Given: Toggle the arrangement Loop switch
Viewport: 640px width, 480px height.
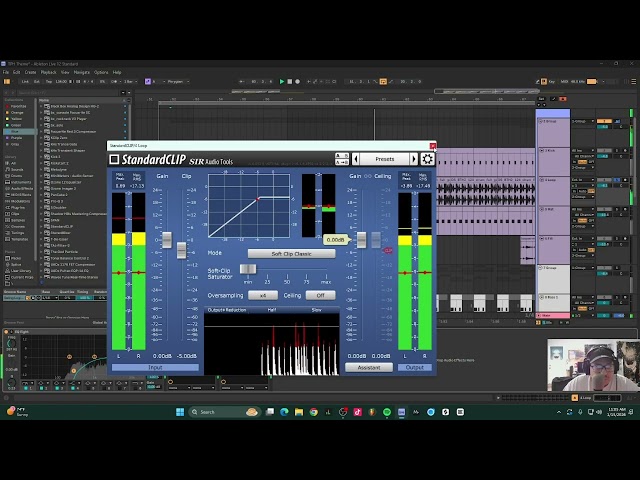Looking at the screenshot, I should 383,82.
